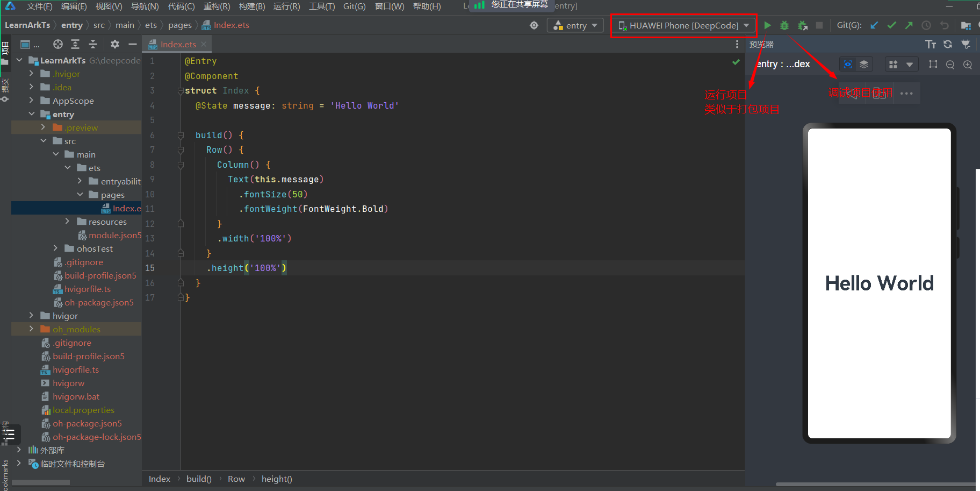Open the entry module run configuration dropdown
Image resolution: width=980 pixels, height=491 pixels.
point(575,25)
